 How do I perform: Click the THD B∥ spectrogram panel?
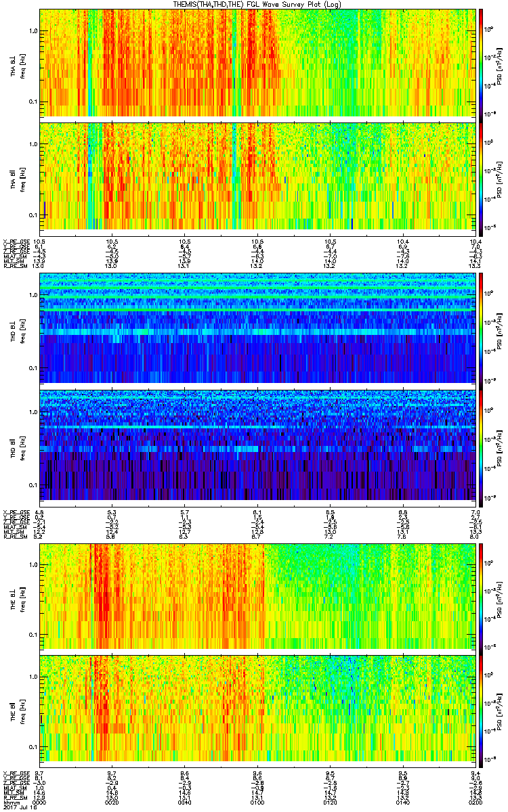pos(257,444)
